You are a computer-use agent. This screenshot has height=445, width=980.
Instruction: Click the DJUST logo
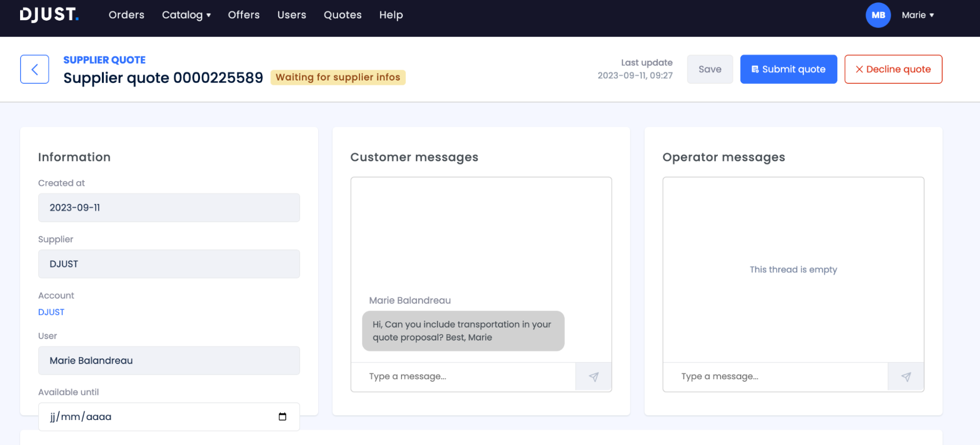pyautogui.click(x=49, y=15)
